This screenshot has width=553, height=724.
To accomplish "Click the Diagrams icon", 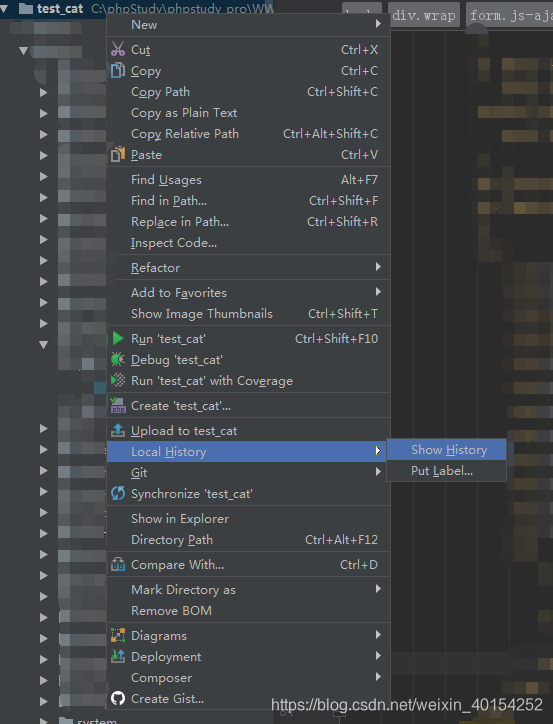I will click(118, 635).
